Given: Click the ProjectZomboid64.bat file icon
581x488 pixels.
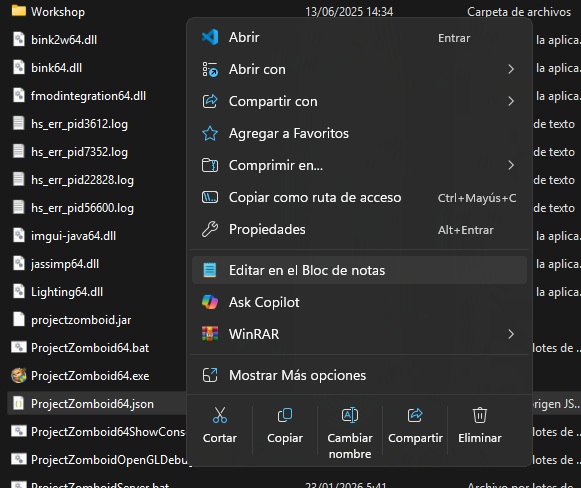Looking at the screenshot, I should coord(19,347).
